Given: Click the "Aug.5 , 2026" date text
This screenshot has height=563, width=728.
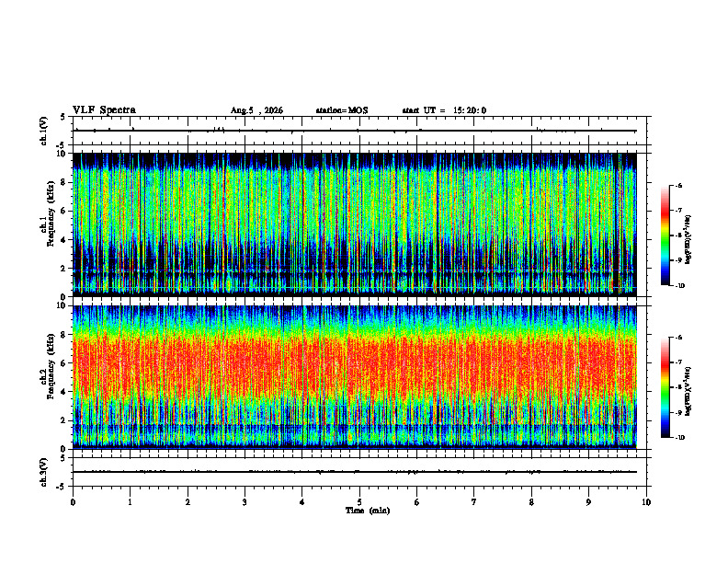Looking at the screenshot, I should coord(256,110).
